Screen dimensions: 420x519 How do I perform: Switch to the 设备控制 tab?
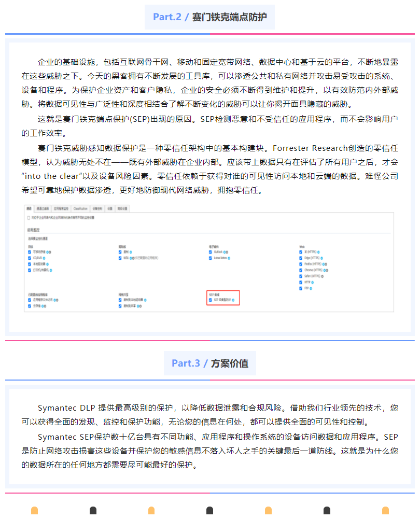point(97,208)
